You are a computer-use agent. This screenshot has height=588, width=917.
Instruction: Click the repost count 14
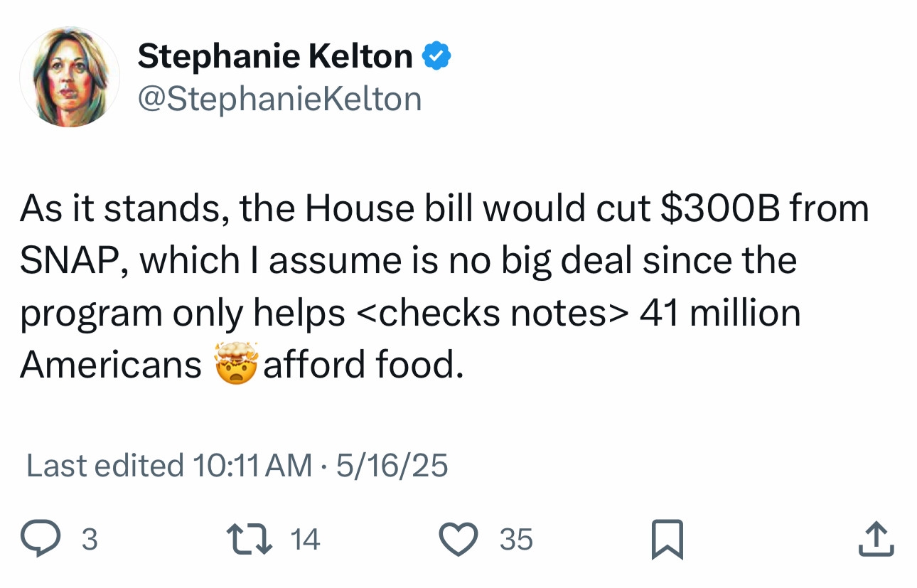pos(306,540)
